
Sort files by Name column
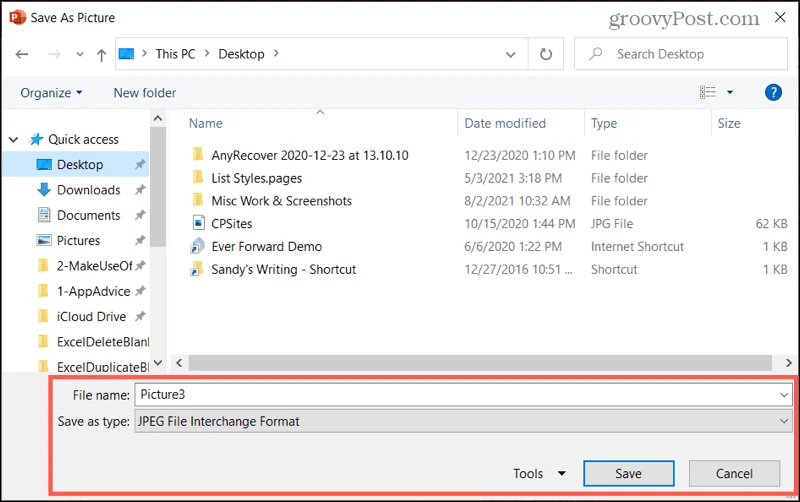[x=206, y=123]
